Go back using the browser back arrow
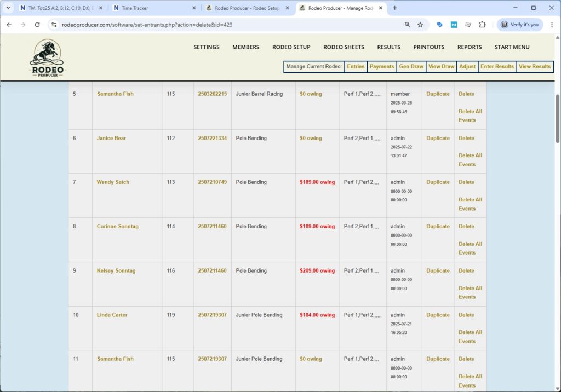This screenshot has height=392, width=561. pyautogui.click(x=9, y=25)
